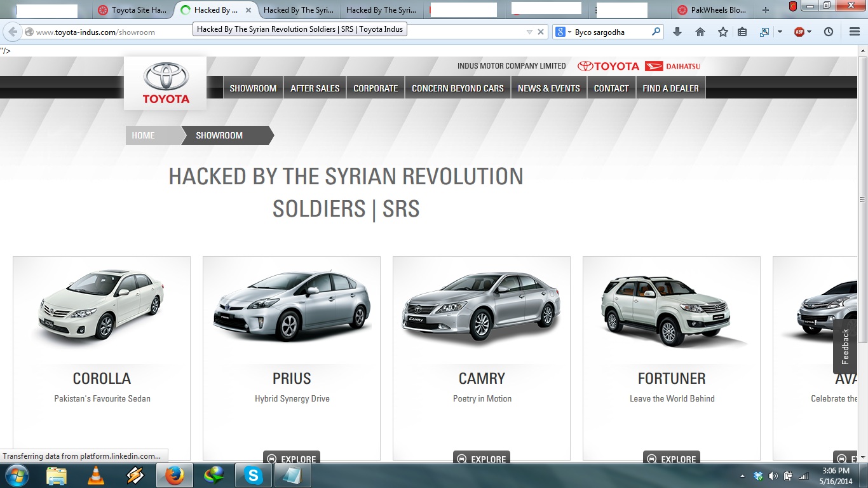This screenshot has height=488, width=868.
Task: Bookmark this page with the star icon
Action: pos(723,32)
